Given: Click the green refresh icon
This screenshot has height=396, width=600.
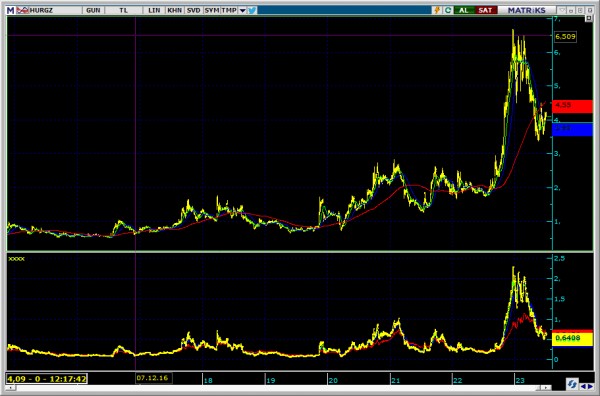Looking at the screenshot, I should click(448, 10).
